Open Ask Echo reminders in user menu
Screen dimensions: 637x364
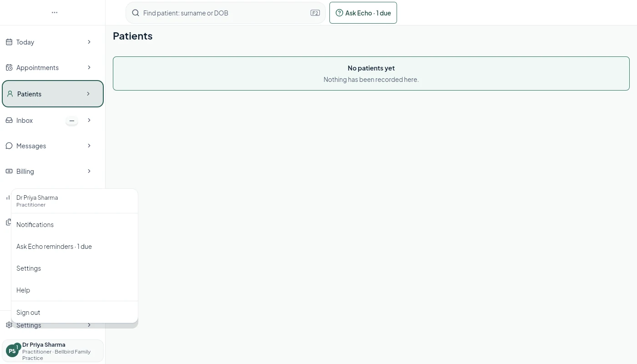pos(75,247)
